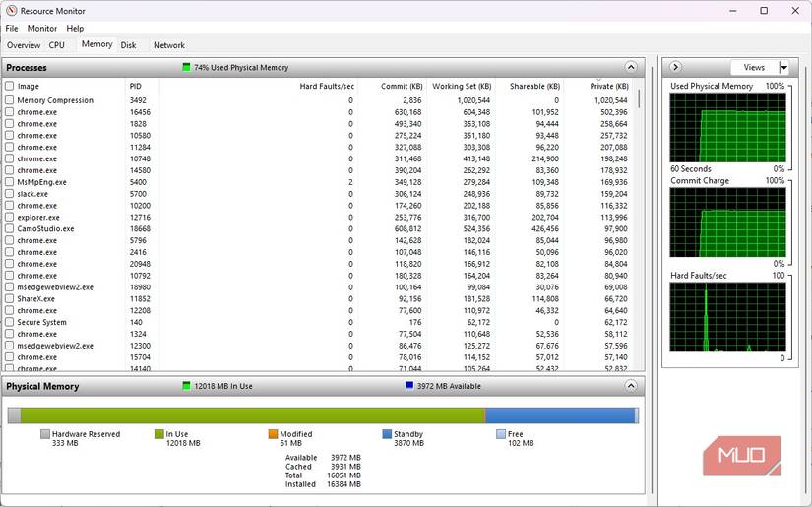Click the Views button
The width and height of the screenshot is (812, 507).
[755, 67]
